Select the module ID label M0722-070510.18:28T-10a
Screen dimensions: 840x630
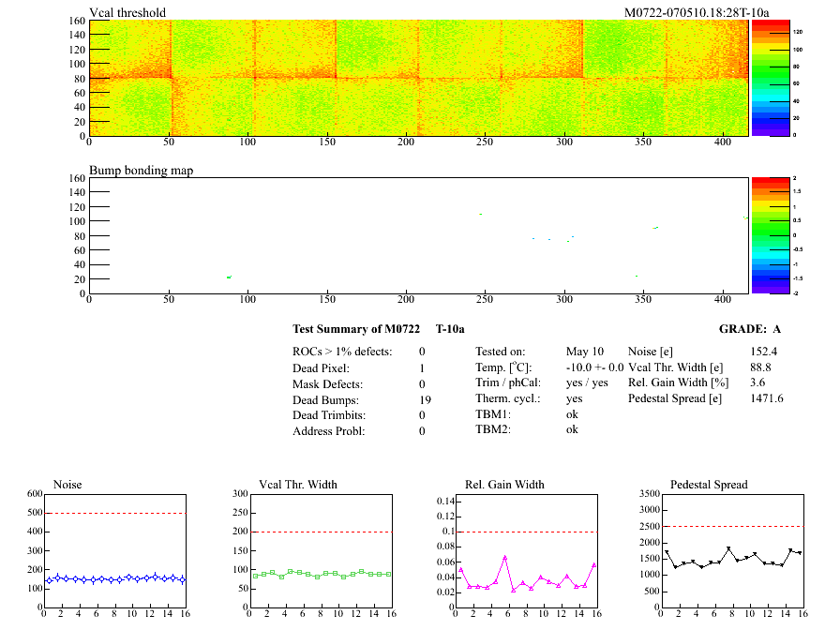click(x=697, y=13)
